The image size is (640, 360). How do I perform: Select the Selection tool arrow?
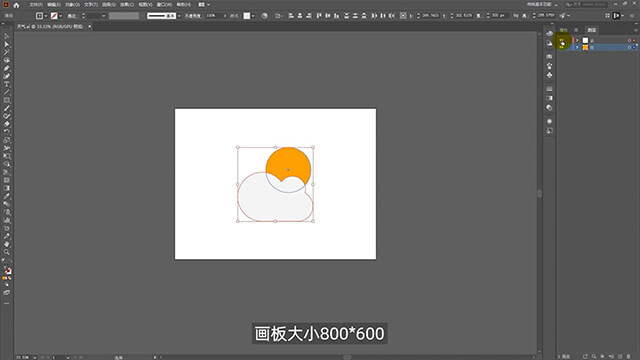click(7, 36)
